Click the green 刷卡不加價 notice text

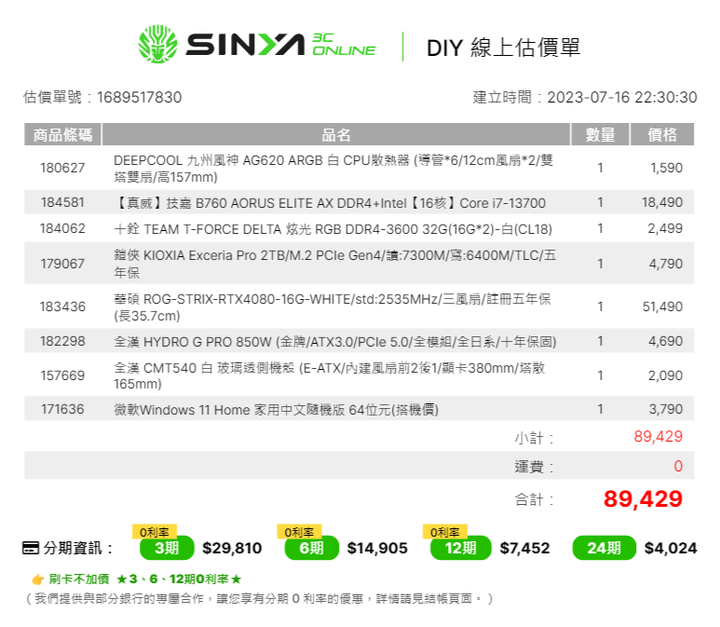(x=145, y=579)
